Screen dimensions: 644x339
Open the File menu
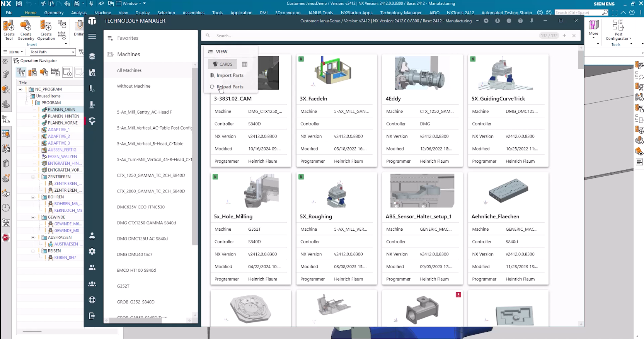click(x=9, y=13)
